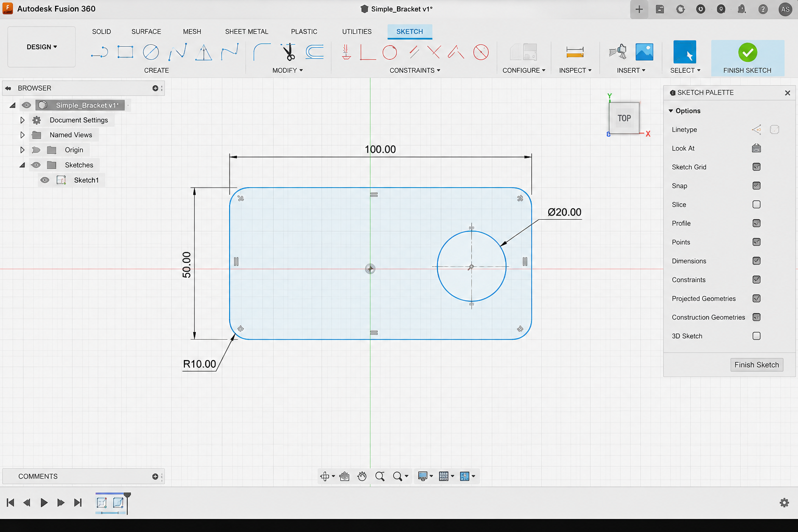Image resolution: width=798 pixels, height=532 pixels.
Task: Open the INSPECT dropdown menu
Action: [575, 70]
